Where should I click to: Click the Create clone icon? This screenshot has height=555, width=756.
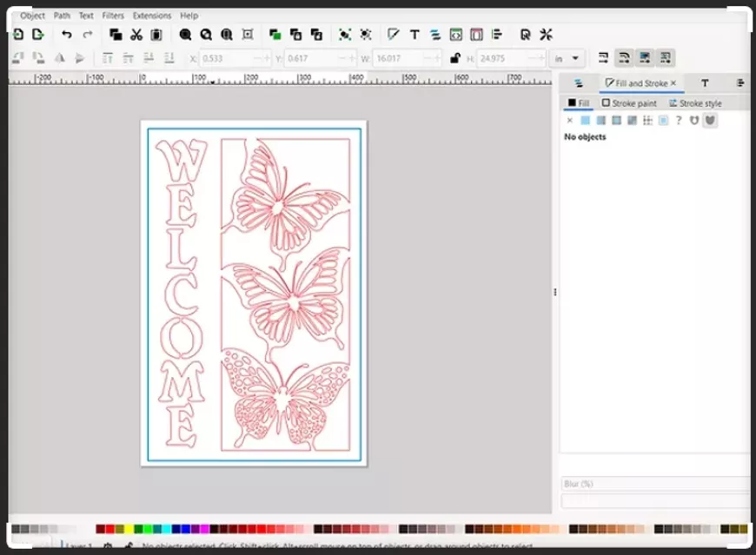coord(295,34)
